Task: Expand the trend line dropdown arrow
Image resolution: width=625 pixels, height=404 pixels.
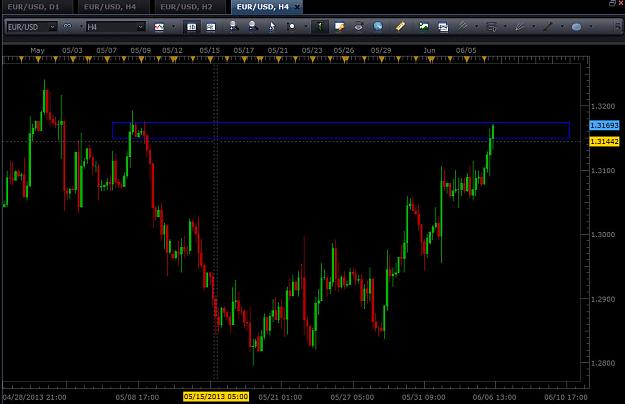Action: pos(562,27)
